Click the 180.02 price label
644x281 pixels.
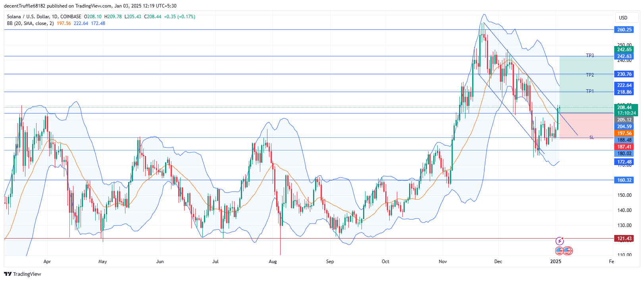(625, 154)
